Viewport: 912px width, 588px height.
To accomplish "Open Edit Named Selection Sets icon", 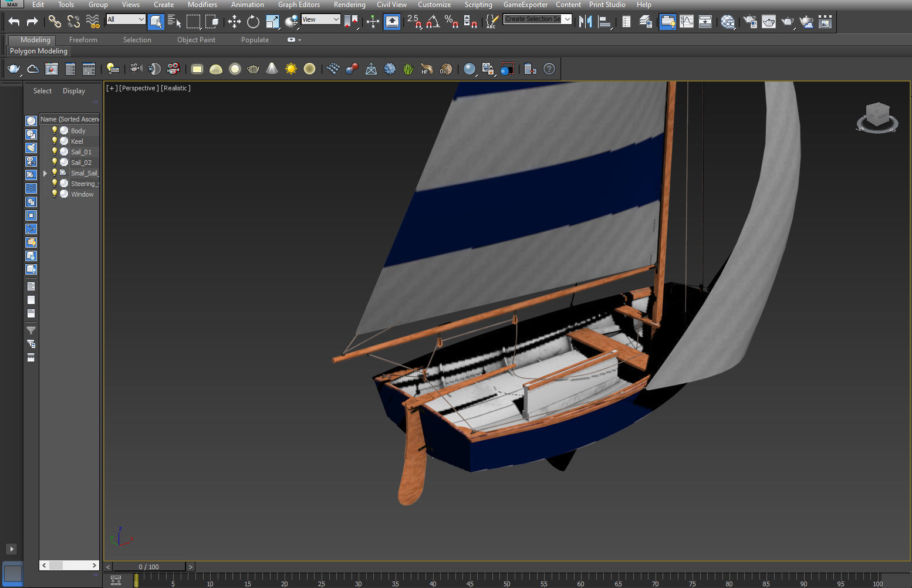I will (492, 22).
